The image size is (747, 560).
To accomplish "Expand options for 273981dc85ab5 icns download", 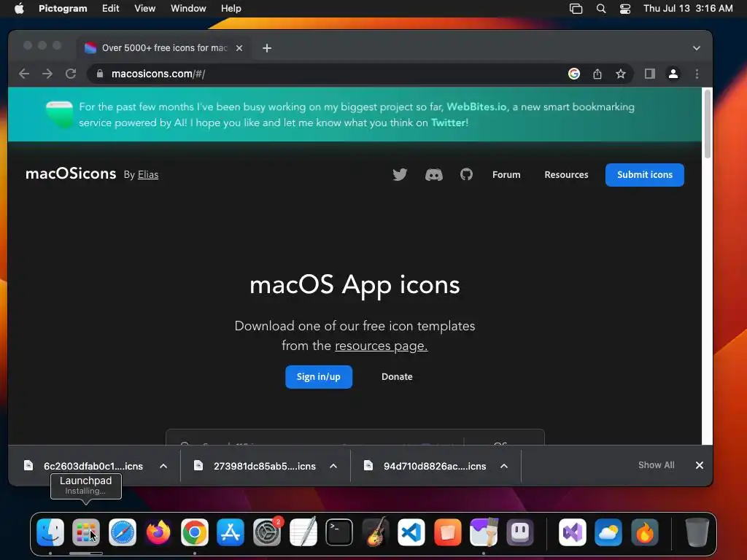I will [333, 466].
